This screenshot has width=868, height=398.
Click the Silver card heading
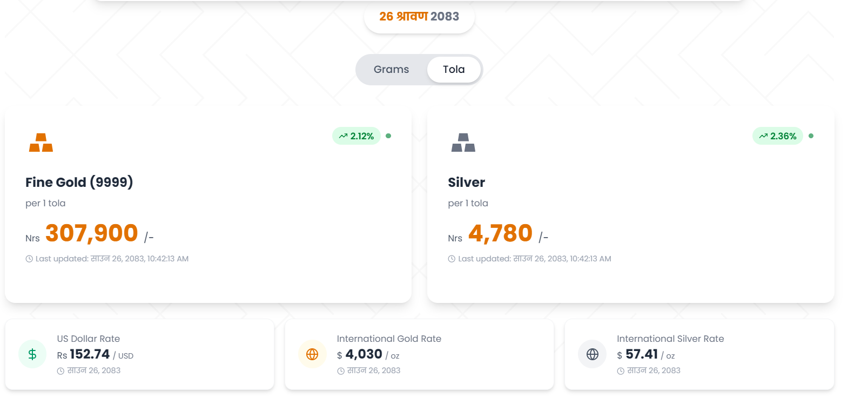tap(467, 183)
